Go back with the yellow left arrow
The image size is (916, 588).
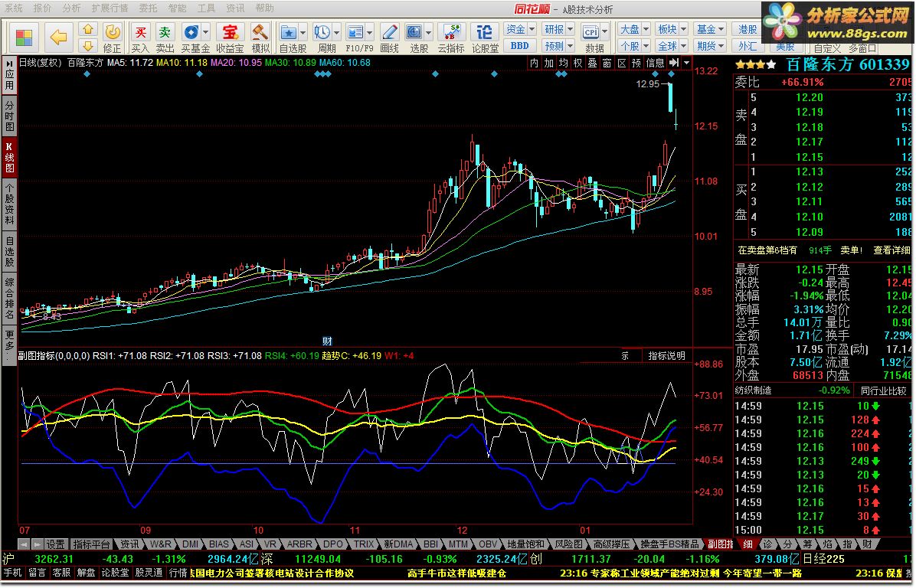coord(58,38)
